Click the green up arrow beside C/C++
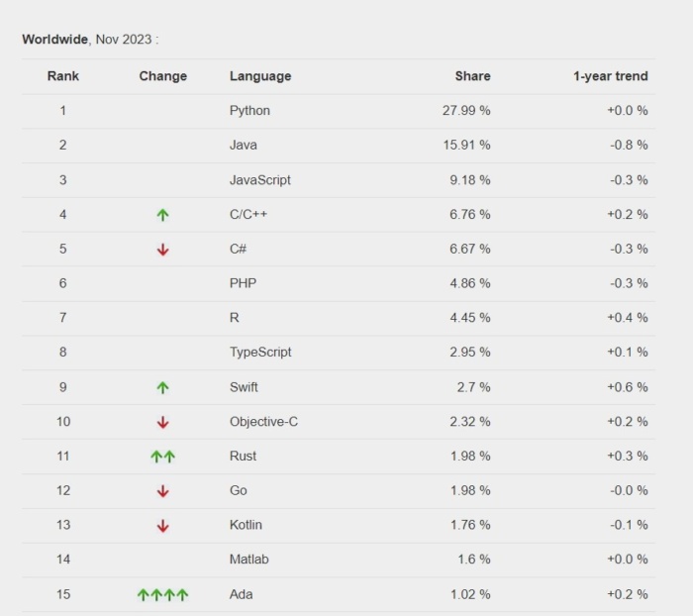Image resolution: width=693 pixels, height=616 pixels. [162, 215]
